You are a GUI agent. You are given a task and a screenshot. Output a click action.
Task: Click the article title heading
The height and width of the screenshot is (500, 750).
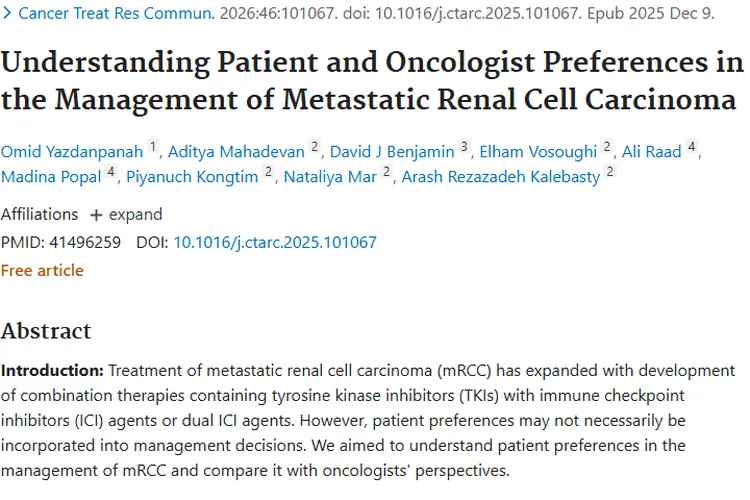pos(370,82)
